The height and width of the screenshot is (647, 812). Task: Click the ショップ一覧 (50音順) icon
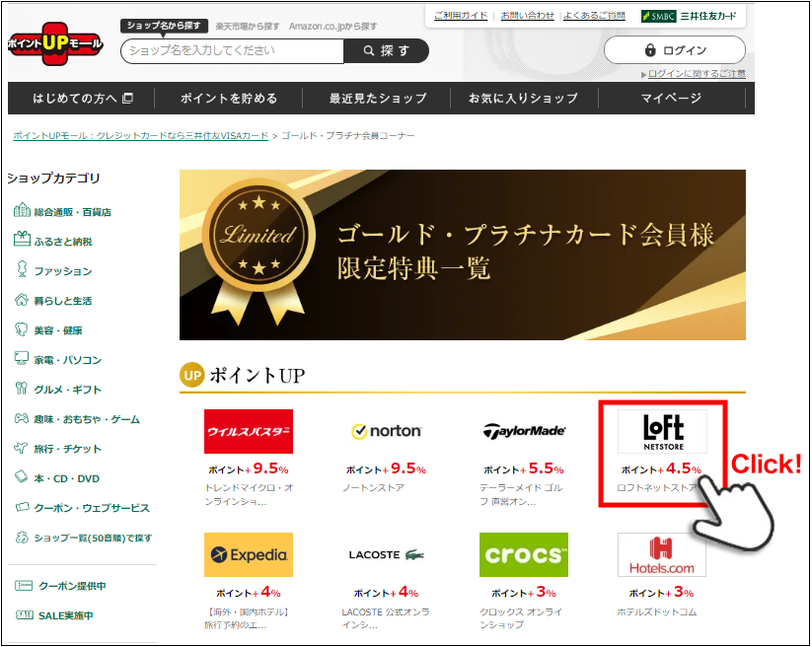point(22,537)
